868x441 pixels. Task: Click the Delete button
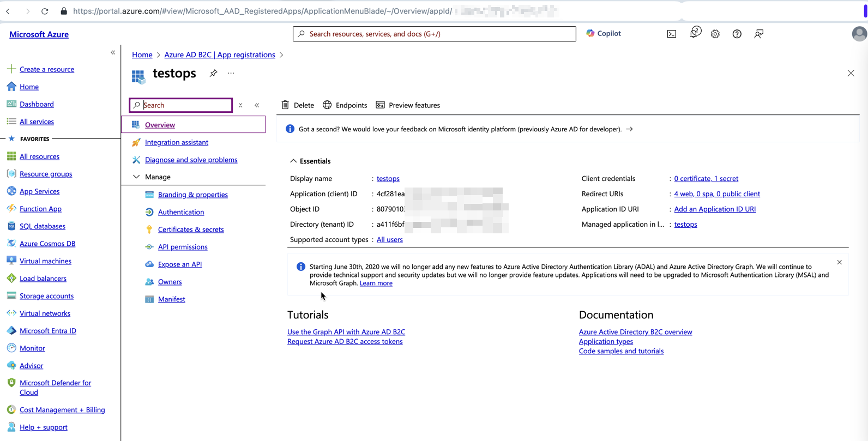298,105
